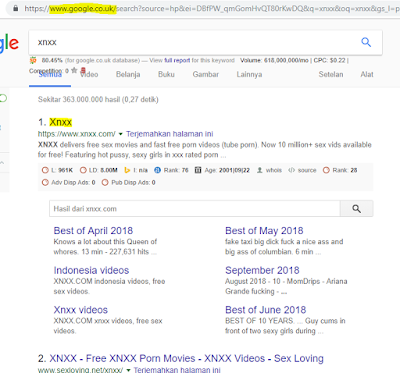Open the Best of May 2018 sitelink
Screen dimensions: 400x373
pyautogui.click(x=264, y=231)
